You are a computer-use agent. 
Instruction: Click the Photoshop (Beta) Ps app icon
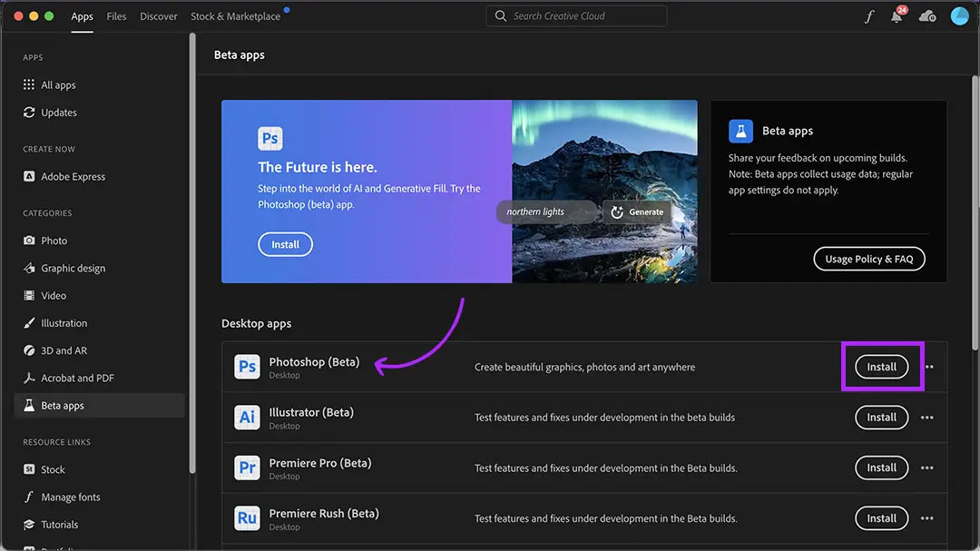(247, 367)
